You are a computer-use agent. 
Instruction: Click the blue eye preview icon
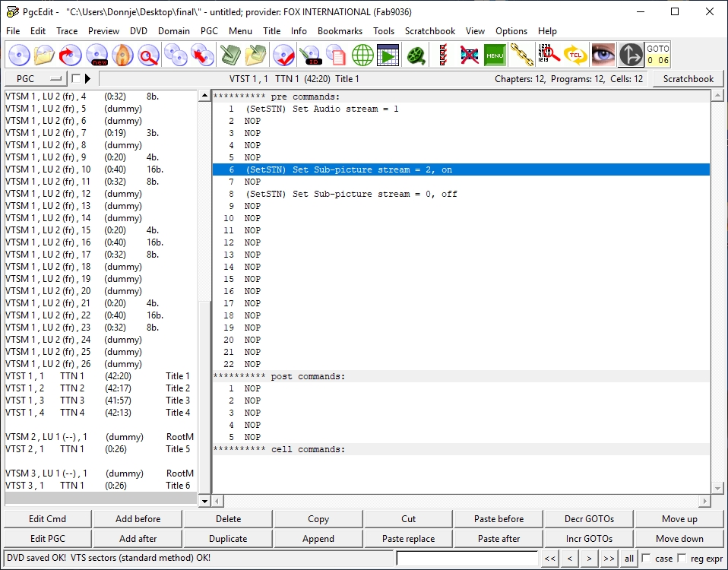(x=603, y=55)
